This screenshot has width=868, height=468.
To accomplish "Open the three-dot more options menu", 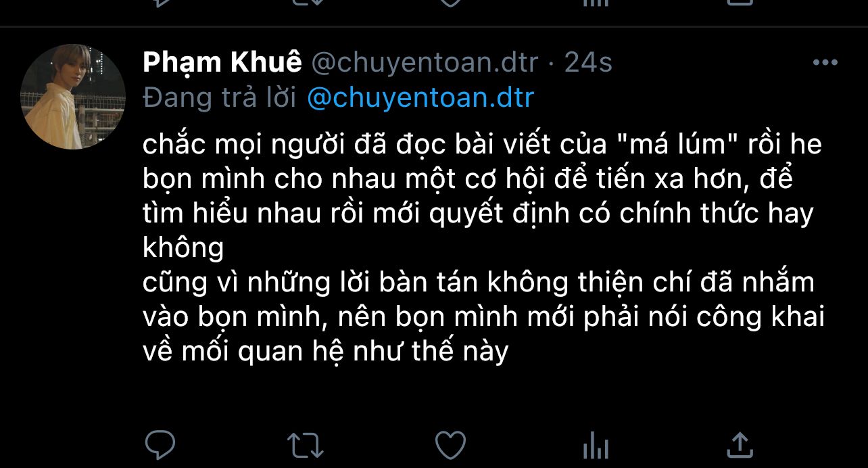I will (825, 63).
